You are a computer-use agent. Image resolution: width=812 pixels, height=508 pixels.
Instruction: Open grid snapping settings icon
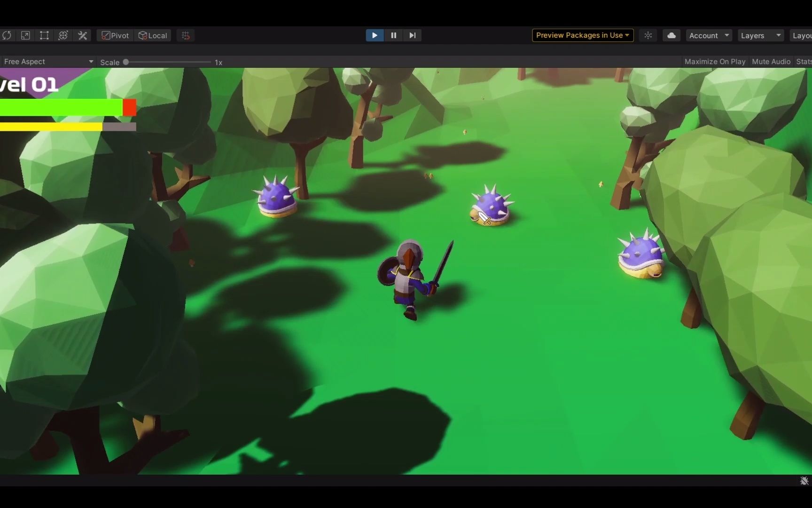[x=185, y=35]
